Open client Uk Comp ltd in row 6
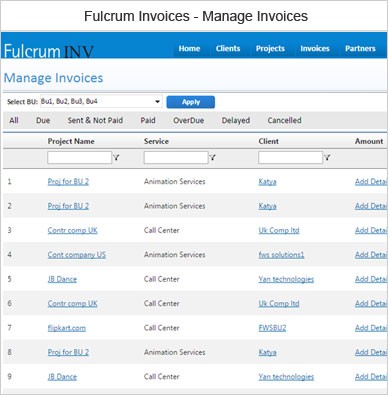The height and width of the screenshot is (395, 388). pos(279,304)
